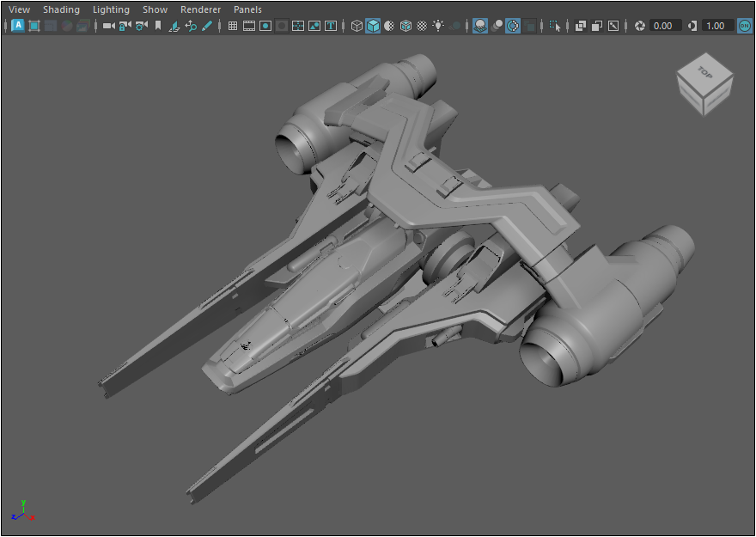The image size is (756, 537).
Task: Open the Lighting menu
Action: point(111,9)
